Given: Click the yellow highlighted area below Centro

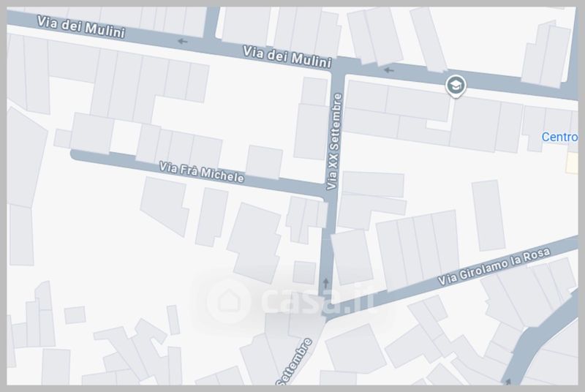Looking at the screenshot, I should pos(572,163).
